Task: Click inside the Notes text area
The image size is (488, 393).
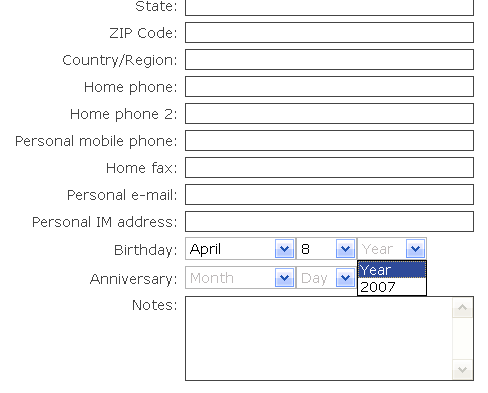Action: tap(319, 338)
